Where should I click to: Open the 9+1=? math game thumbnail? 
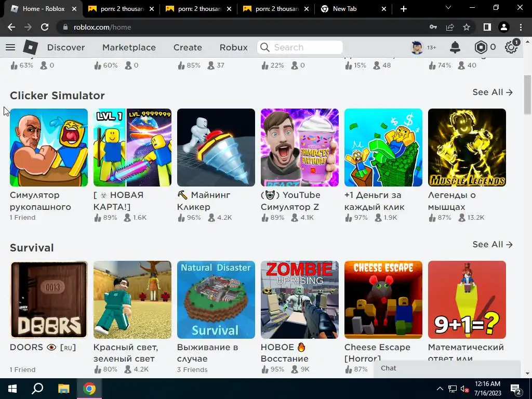[467, 300]
